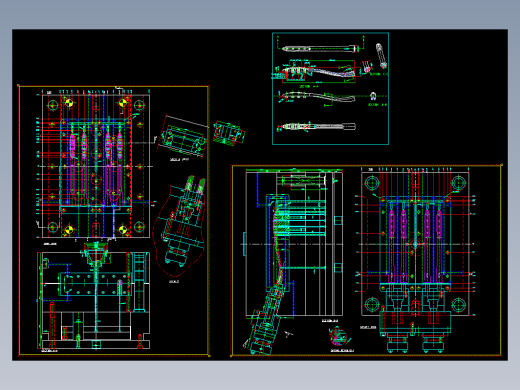Click the top-right guide pin circle in right plan view
The image size is (520, 390).
click(x=458, y=183)
